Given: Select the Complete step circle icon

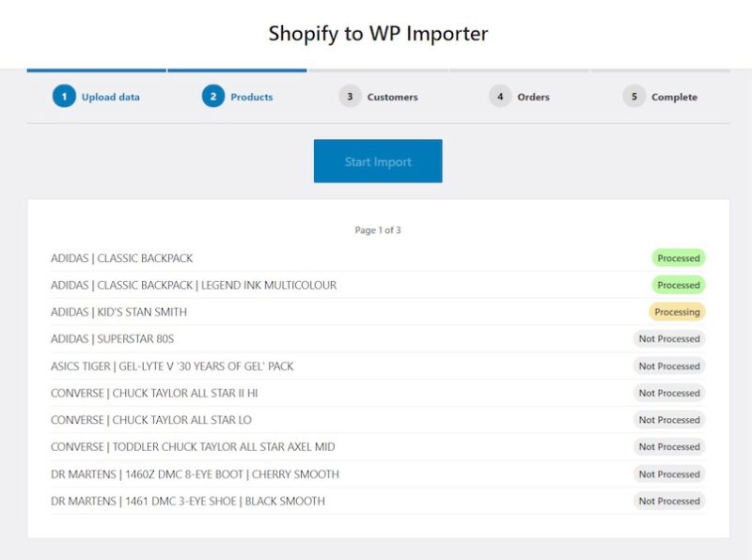Looking at the screenshot, I should point(634,97).
